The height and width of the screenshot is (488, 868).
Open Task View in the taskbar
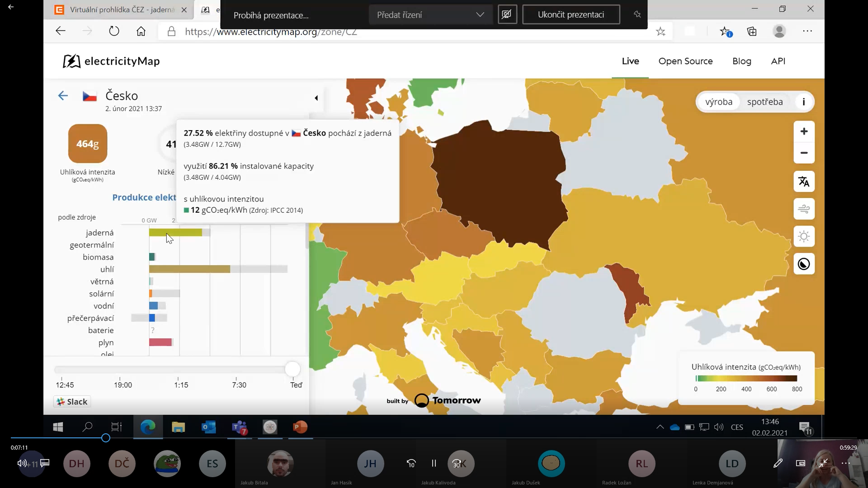click(117, 427)
